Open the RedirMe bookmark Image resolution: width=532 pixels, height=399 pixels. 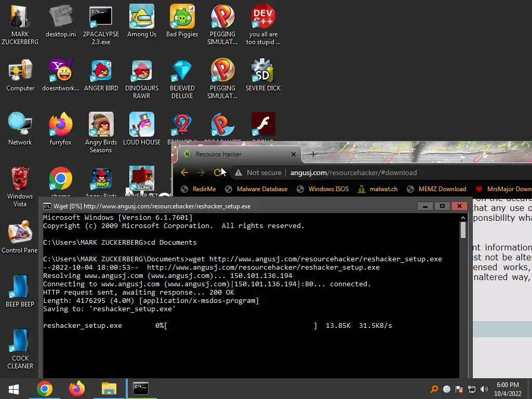198,189
